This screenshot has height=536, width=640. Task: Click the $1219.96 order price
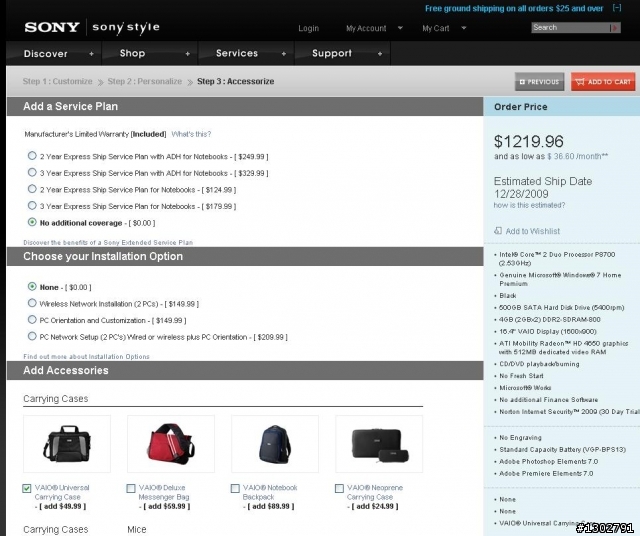[x=529, y=141]
